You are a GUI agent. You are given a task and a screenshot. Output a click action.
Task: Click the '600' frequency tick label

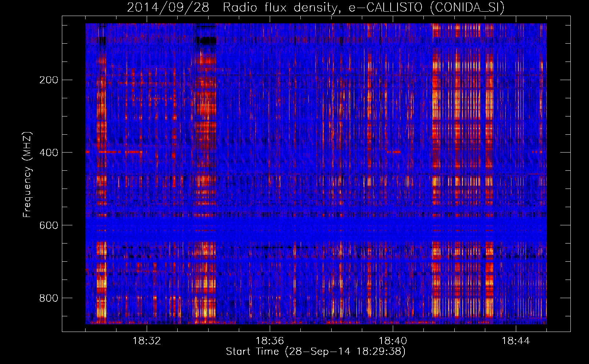[49, 225]
